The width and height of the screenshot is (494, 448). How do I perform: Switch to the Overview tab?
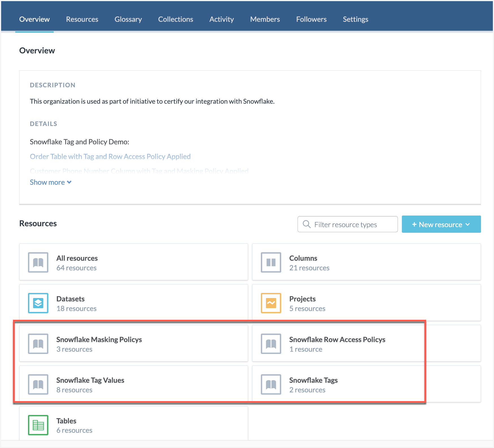click(34, 19)
